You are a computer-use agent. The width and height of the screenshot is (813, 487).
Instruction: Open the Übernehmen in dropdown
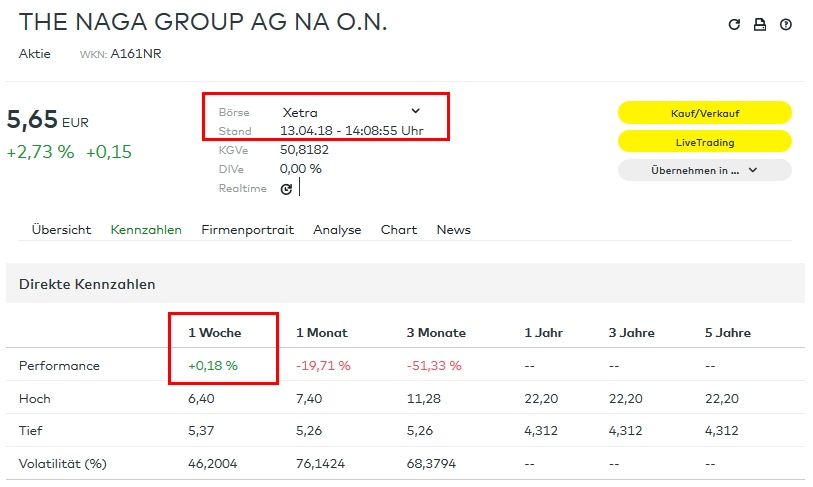[x=704, y=170]
